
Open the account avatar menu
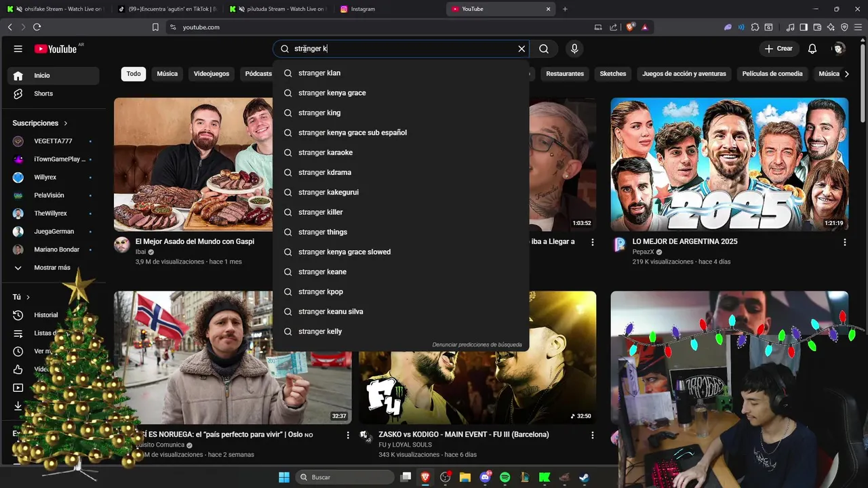pyautogui.click(x=839, y=49)
